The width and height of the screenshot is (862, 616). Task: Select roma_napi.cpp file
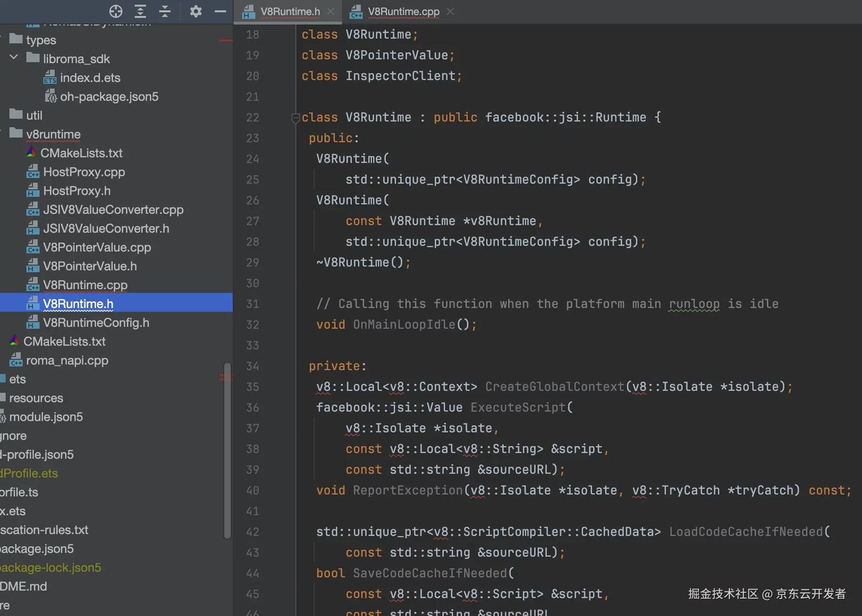point(67,360)
